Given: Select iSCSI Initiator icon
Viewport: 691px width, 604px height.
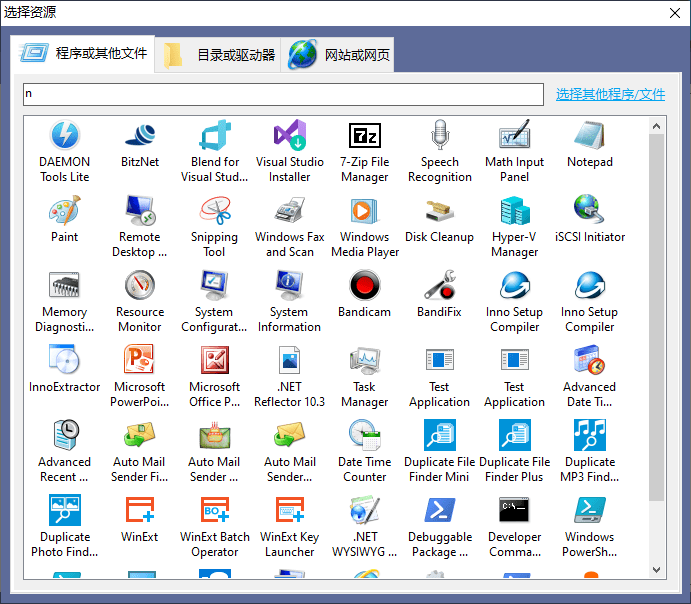Looking at the screenshot, I should (x=589, y=210).
